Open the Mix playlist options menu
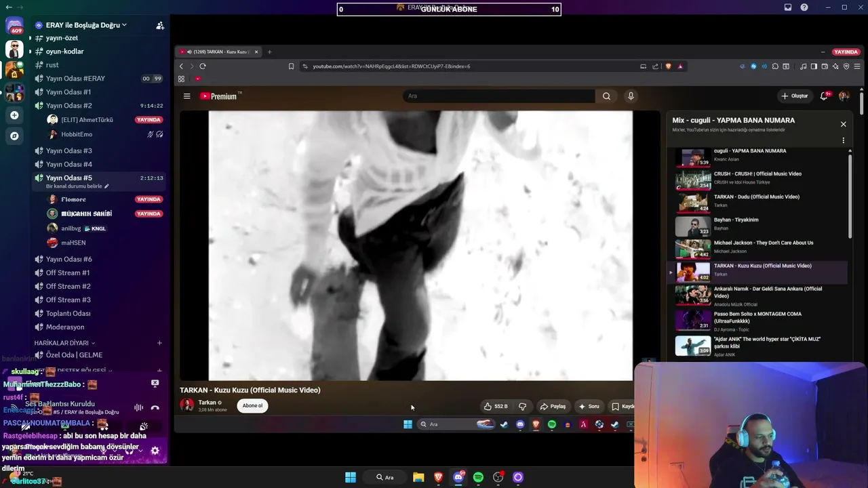Screen dimensions: 868x488 click(844, 141)
